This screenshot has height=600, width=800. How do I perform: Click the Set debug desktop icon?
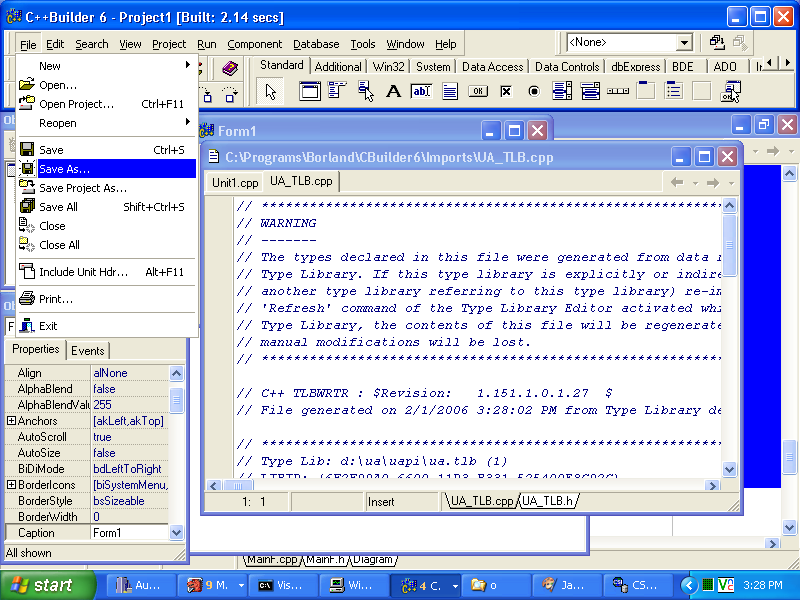740,42
